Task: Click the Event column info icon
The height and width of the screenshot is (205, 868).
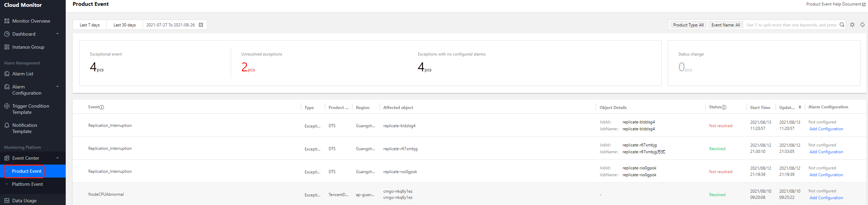Action: point(102,107)
